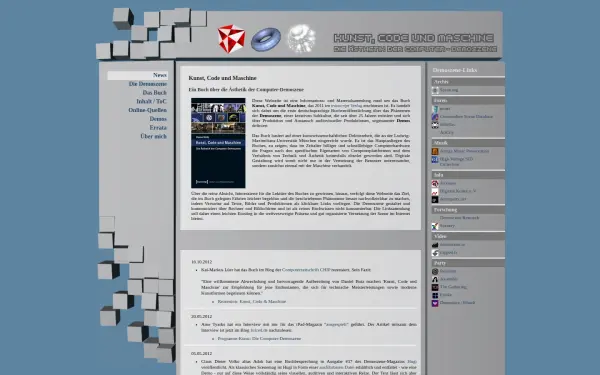The width and height of the screenshot is (600, 375).
Task: Click The Gathering party icon
Action: click(x=435, y=287)
